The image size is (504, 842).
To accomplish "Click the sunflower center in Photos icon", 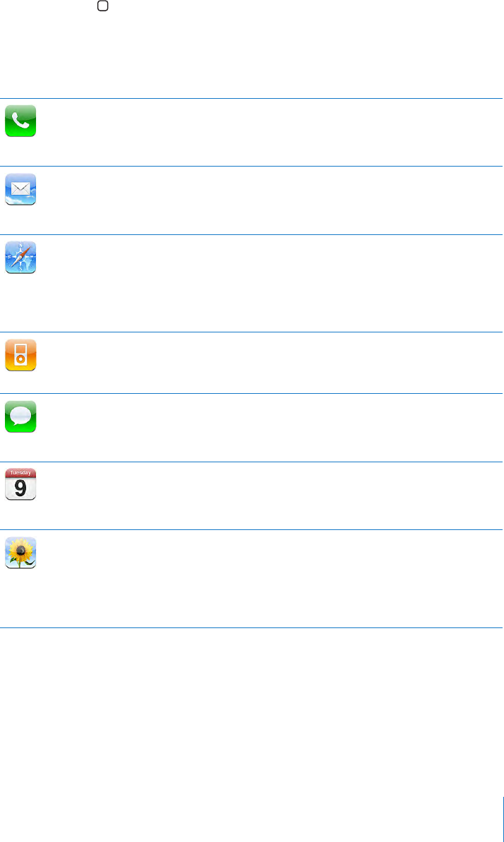I will click(x=20, y=549).
